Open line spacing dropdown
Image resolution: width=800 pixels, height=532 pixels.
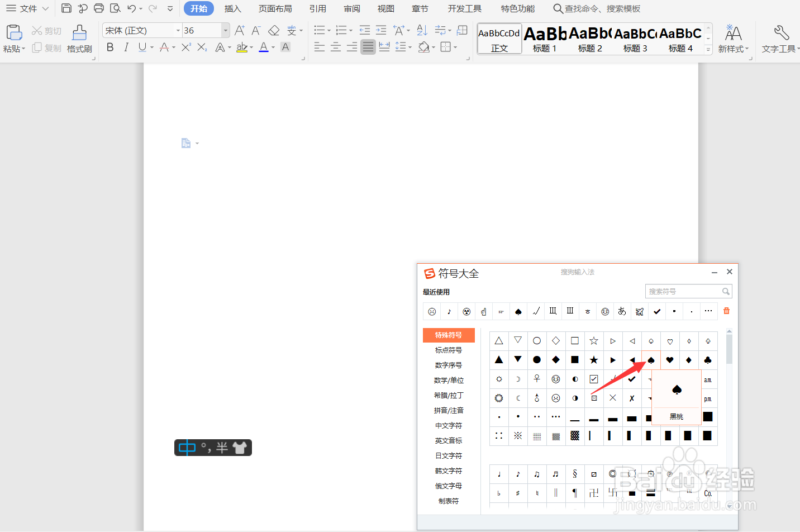tap(410, 47)
